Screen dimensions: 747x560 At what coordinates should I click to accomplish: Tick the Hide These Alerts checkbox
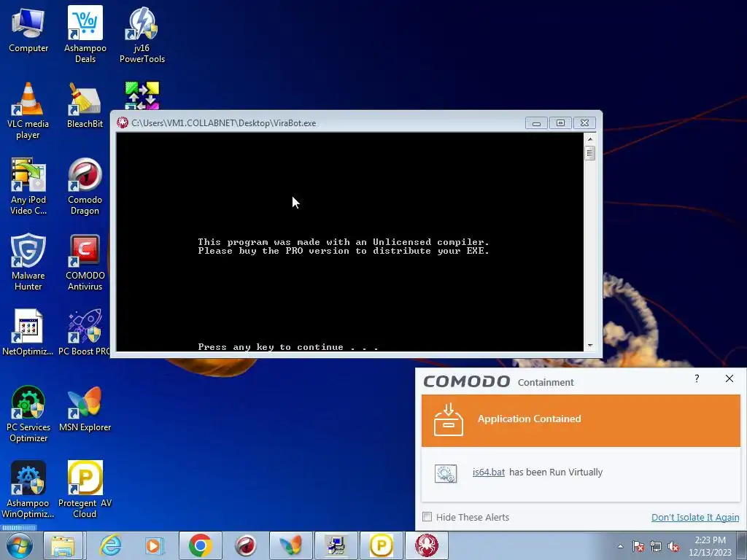[x=427, y=517]
